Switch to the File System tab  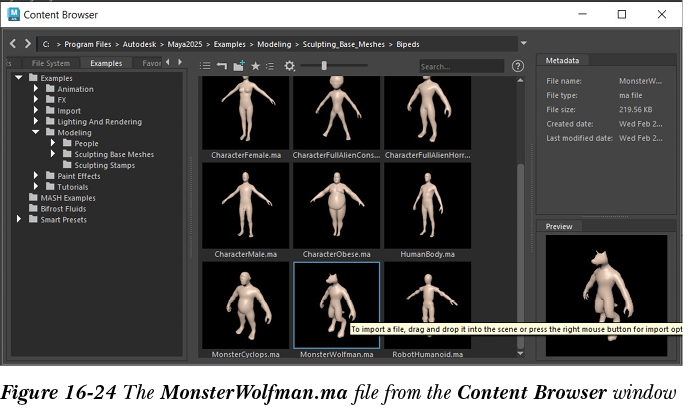pos(51,63)
